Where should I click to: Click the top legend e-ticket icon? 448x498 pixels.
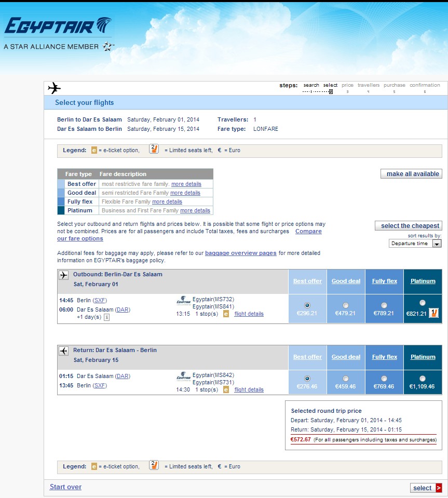[x=94, y=150]
